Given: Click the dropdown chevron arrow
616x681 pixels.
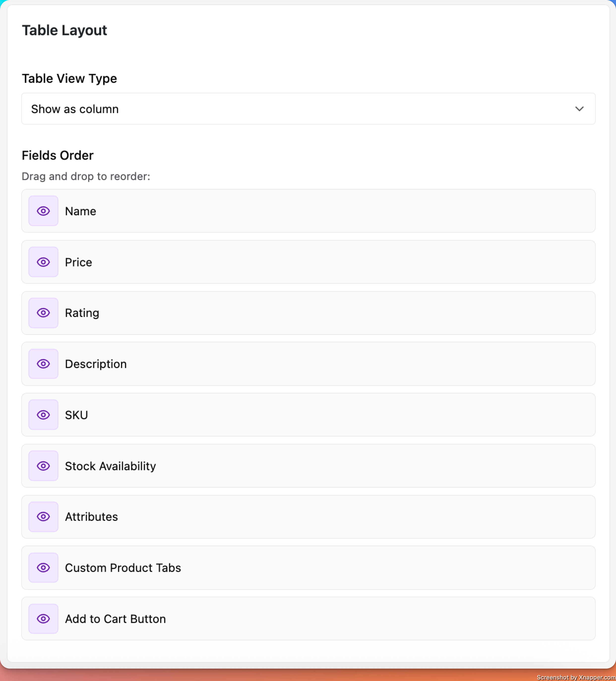Looking at the screenshot, I should point(579,109).
